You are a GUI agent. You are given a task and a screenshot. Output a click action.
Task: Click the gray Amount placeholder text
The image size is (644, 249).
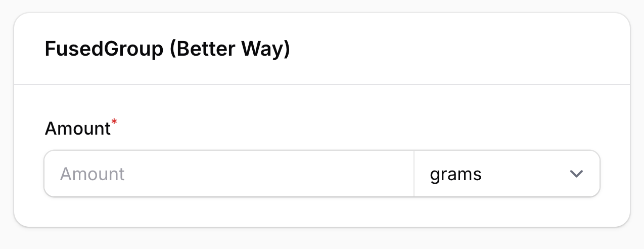pyautogui.click(x=92, y=174)
